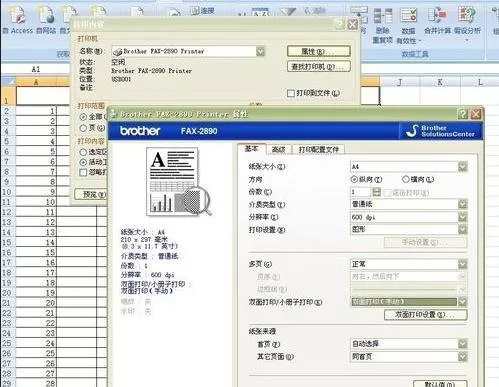Switch to Print Profiles (打印配置文件) tab
Screen dimensions: 499x387
click(319, 149)
